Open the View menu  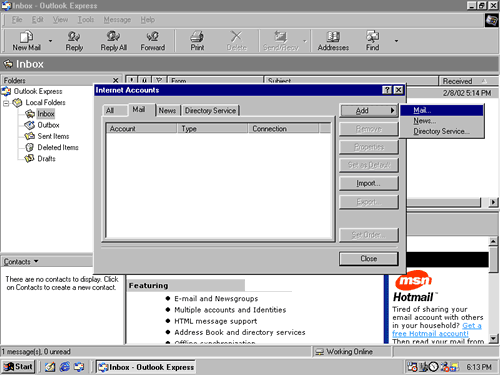[x=60, y=20]
